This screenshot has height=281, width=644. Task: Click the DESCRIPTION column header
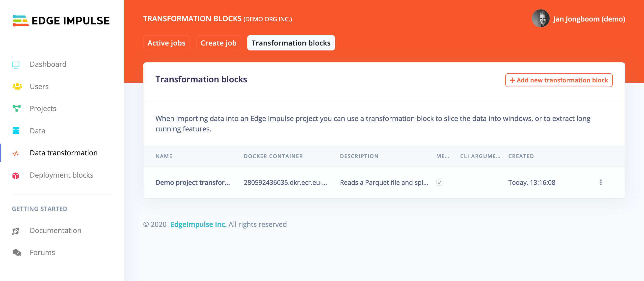point(359,156)
